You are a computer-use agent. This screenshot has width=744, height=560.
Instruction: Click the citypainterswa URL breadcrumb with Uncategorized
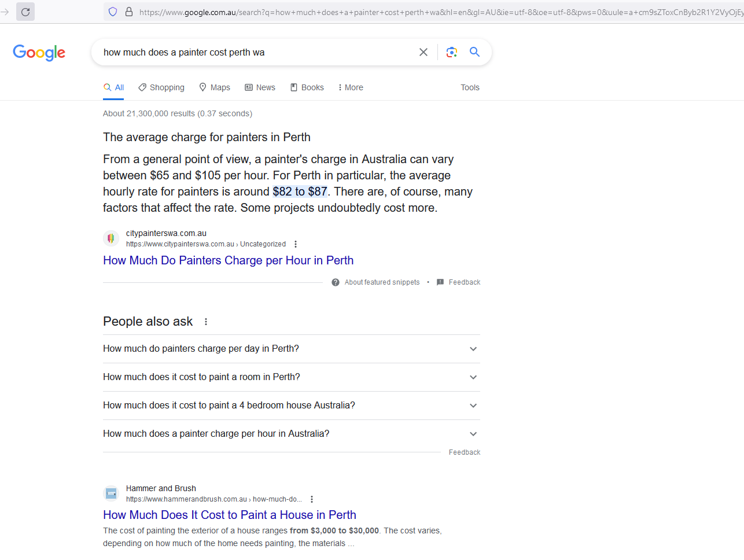click(x=206, y=244)
